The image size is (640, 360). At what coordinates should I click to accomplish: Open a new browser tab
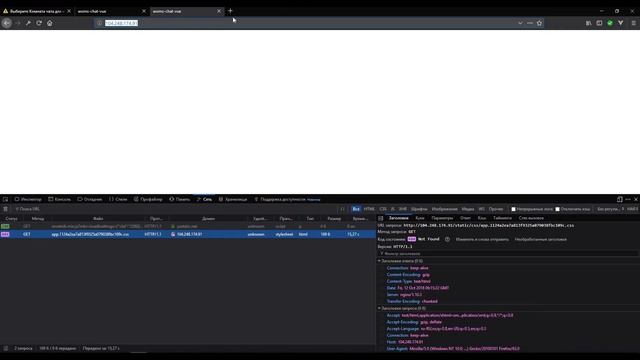[230, 11]
